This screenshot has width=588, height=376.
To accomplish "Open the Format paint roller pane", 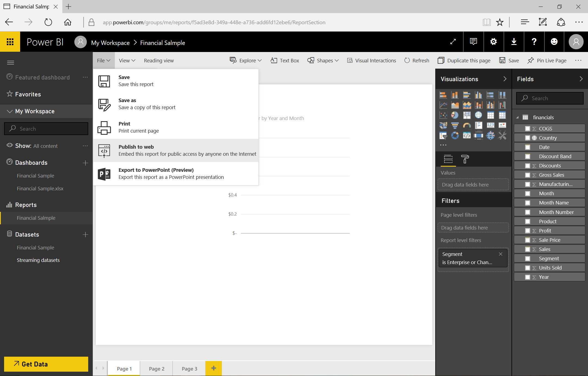I will [x=465, y=159].
